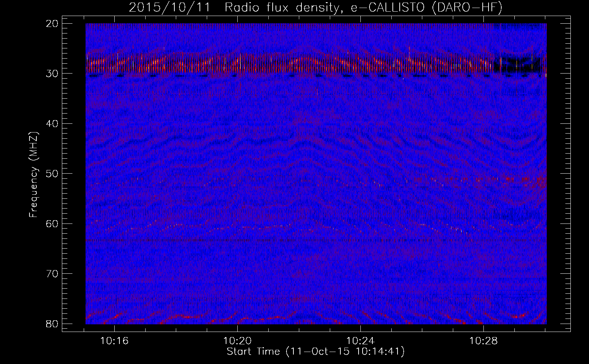This screenshot has height=364, width=589.
Task: Select the "Frequency (MHZ)" y-axis label
Action: click(x=33, y=175)
